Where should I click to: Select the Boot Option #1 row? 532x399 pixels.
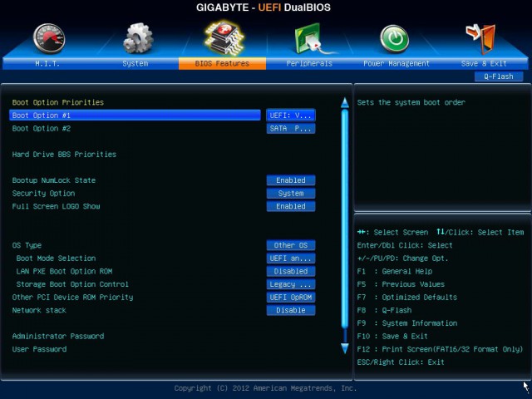[135, 116]
